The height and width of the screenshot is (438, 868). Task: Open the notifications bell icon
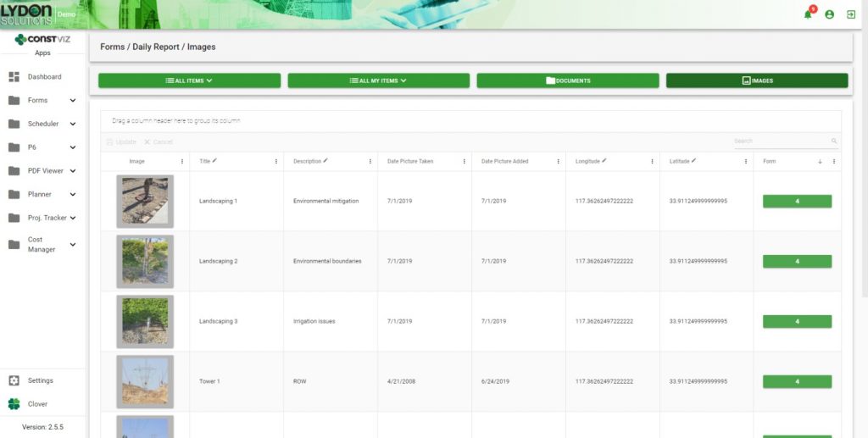pos(808,14)
